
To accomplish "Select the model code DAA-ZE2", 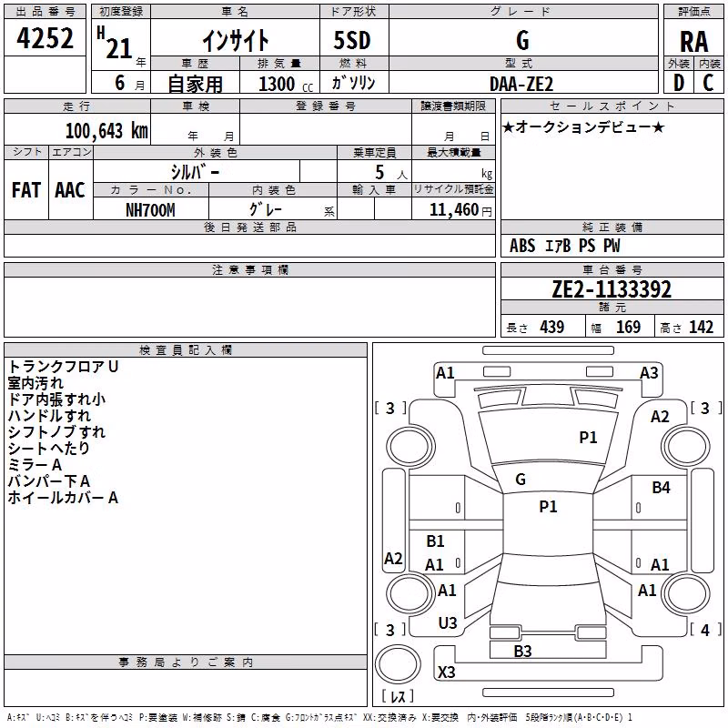I will click(x=521, y=84).
